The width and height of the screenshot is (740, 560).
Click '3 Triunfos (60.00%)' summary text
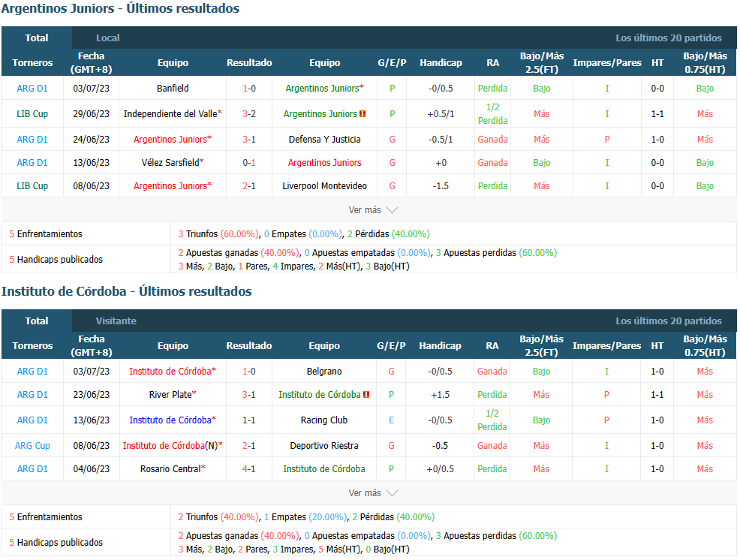pyautogui.click(x=218, y=234)
